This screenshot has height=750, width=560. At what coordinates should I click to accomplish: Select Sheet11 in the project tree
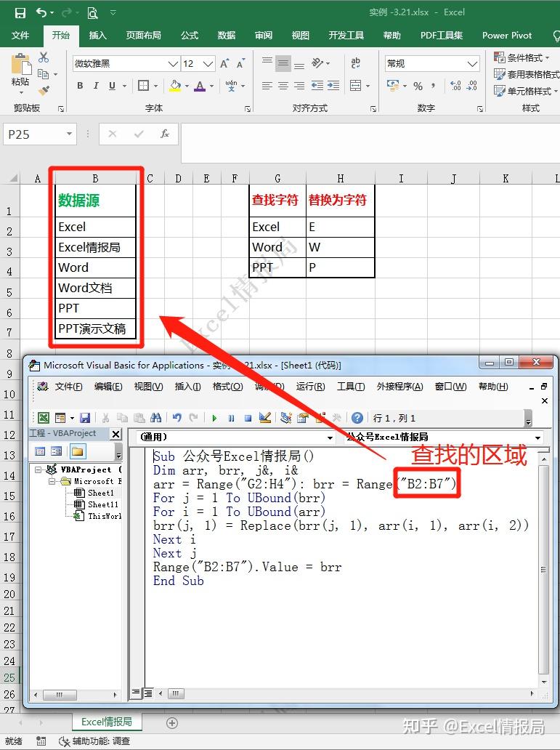[103, 504]
